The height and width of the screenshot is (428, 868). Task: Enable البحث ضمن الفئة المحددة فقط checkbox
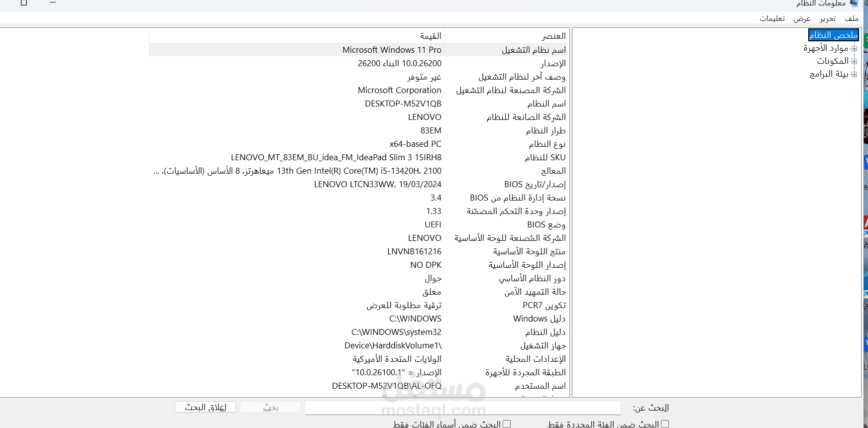click(x=665, y=424)
